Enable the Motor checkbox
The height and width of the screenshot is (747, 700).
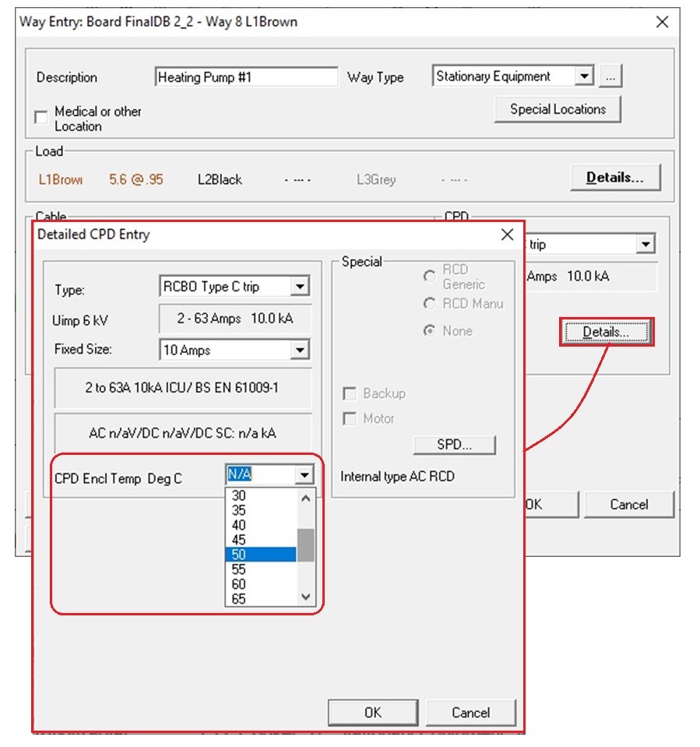click(x=350, y=419)
